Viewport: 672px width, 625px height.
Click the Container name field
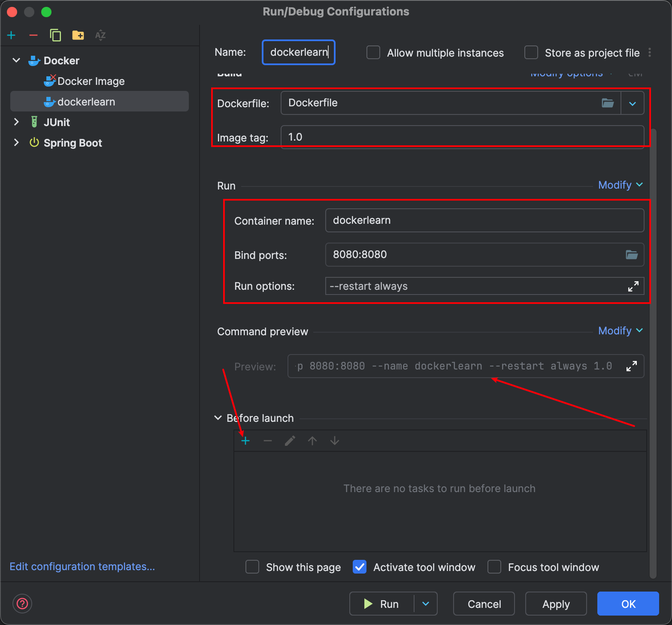485,220
